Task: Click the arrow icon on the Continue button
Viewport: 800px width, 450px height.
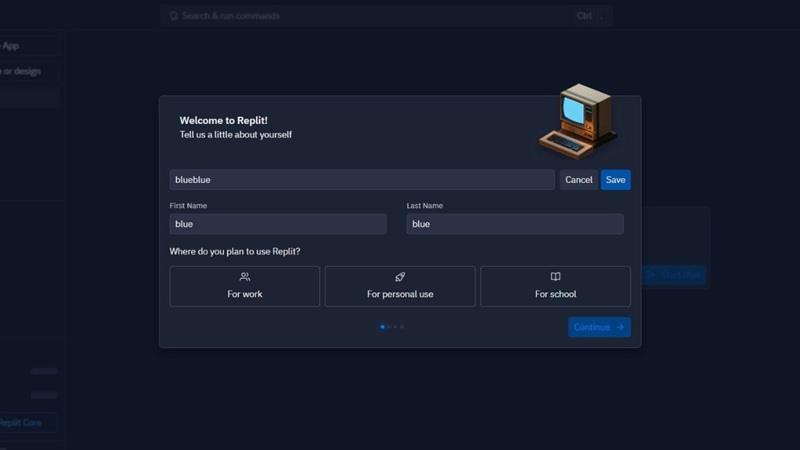Action: point(620,327)
